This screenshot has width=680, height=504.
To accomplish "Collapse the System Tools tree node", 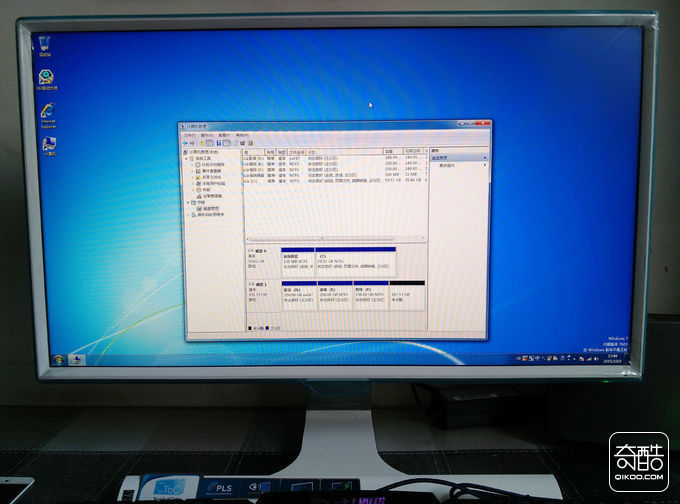I will pyautogui.click(x=187, y=159).
